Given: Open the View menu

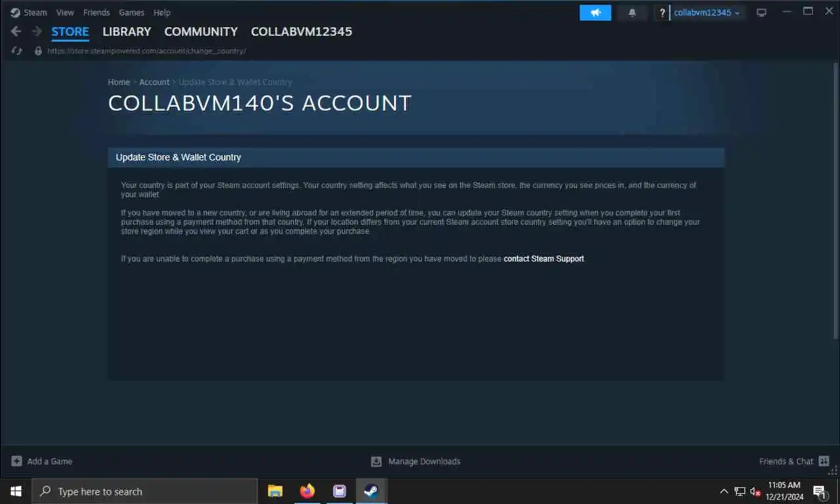Looking at the screenshot, I should (65, 12).
